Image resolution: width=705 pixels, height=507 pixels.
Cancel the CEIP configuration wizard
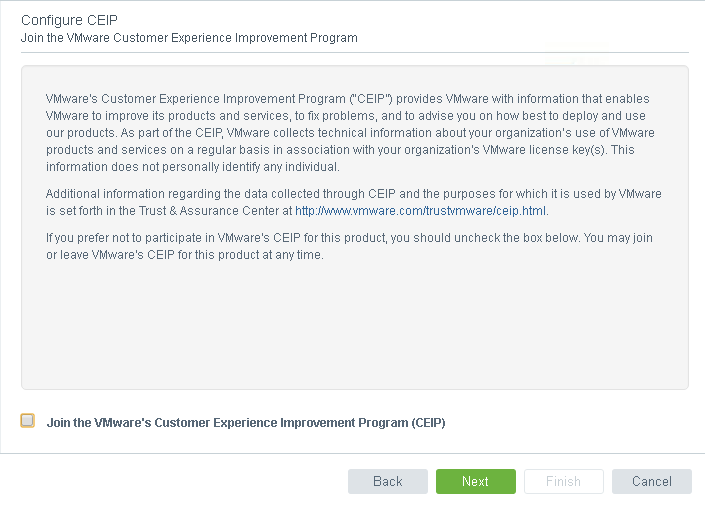point(652,481)
